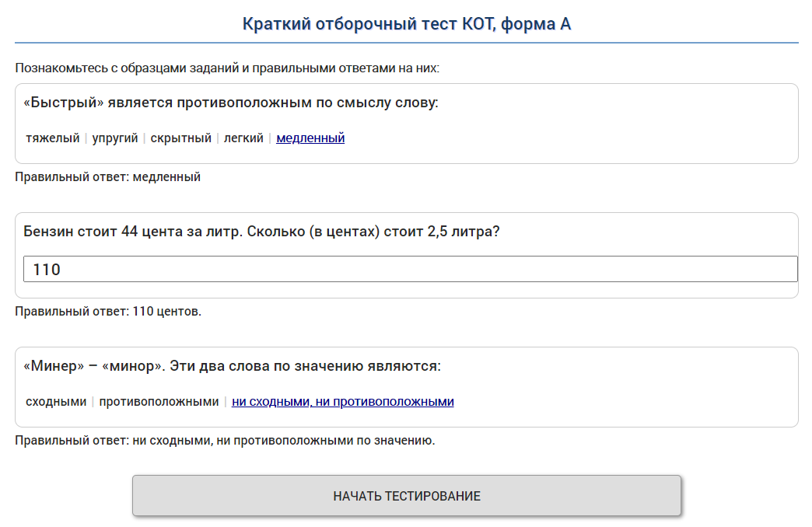
Task: Select «легкий» in the first question
Action: tap(243, 138)
